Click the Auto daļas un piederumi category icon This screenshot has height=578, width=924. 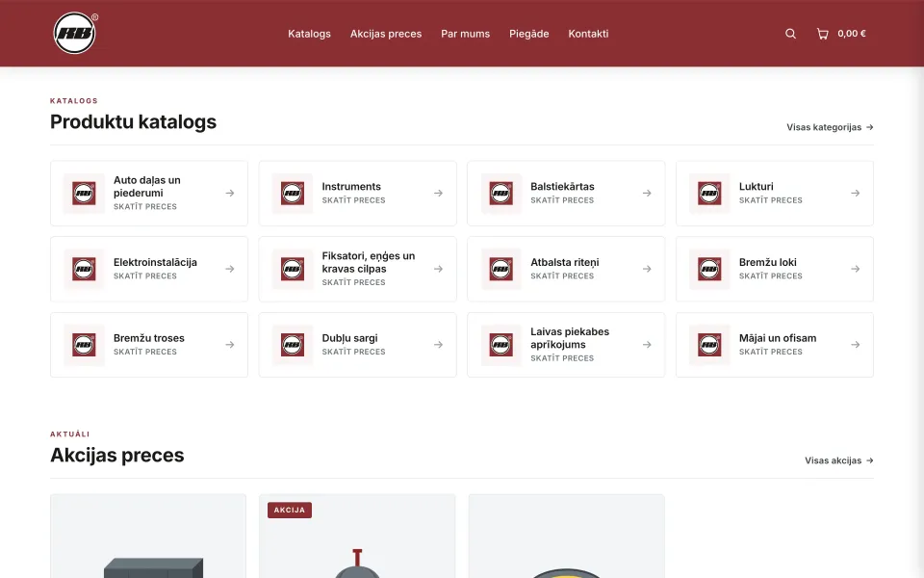(x=84, y=193)
